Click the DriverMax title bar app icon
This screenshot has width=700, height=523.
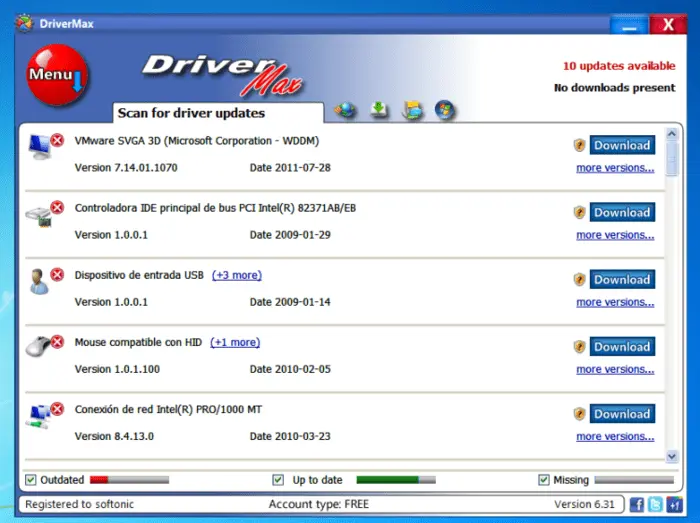pos(25,23)
